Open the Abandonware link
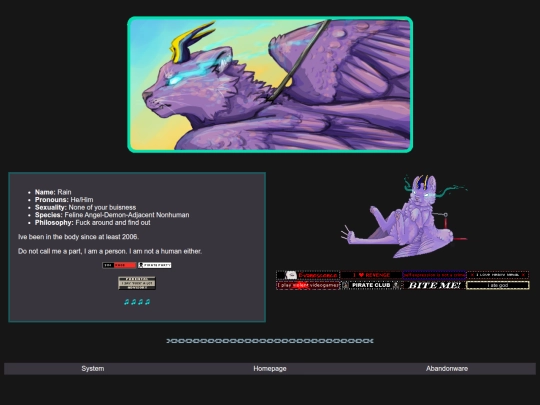 [x=447, y=368]
